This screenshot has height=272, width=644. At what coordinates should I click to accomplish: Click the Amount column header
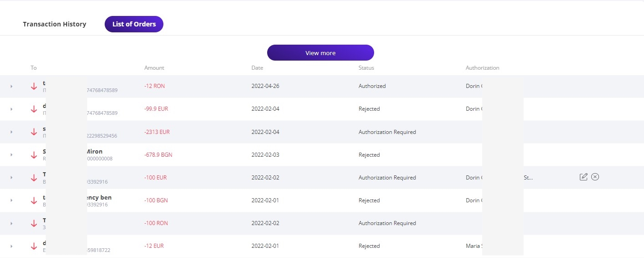(154, 68)
